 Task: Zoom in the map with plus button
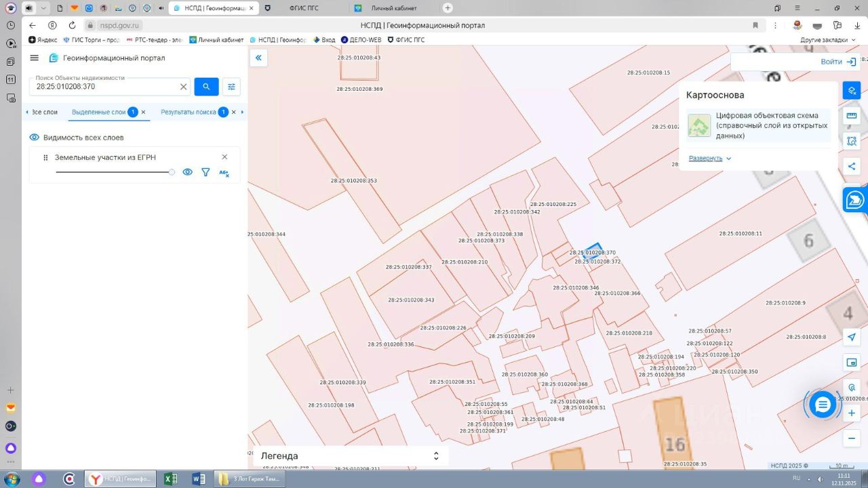(852, 413)
